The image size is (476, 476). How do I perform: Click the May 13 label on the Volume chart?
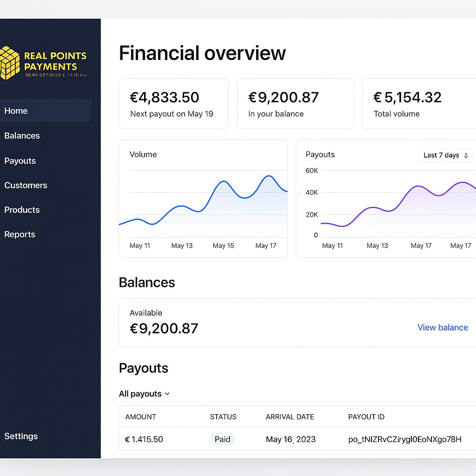tap(182, 245)
